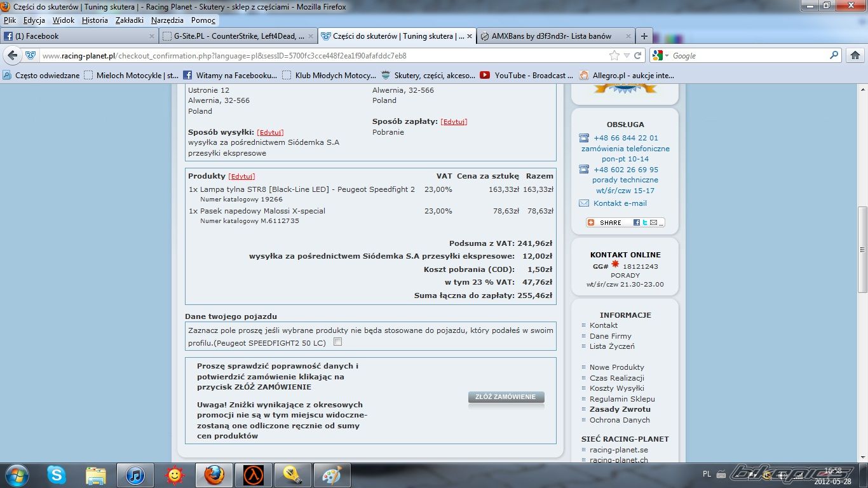
Task: Open the Koszty Wysyłki link
Action: tap(617, 388)
